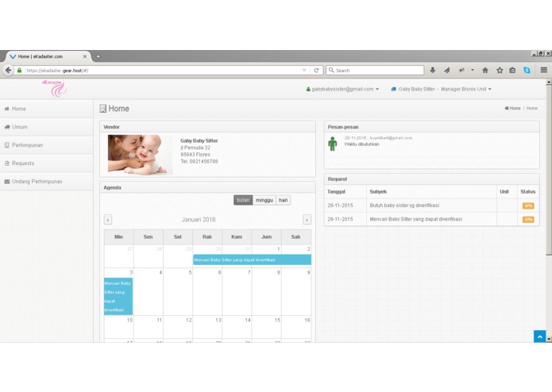Click the Status column header
Viewport: 552px width, 392px height.
coord(527,191)
